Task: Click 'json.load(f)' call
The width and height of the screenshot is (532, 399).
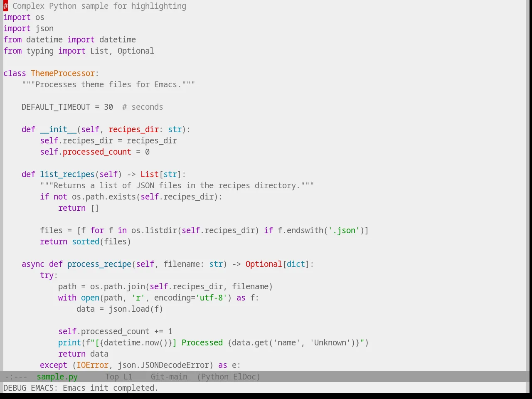Action: coord(135,309)
